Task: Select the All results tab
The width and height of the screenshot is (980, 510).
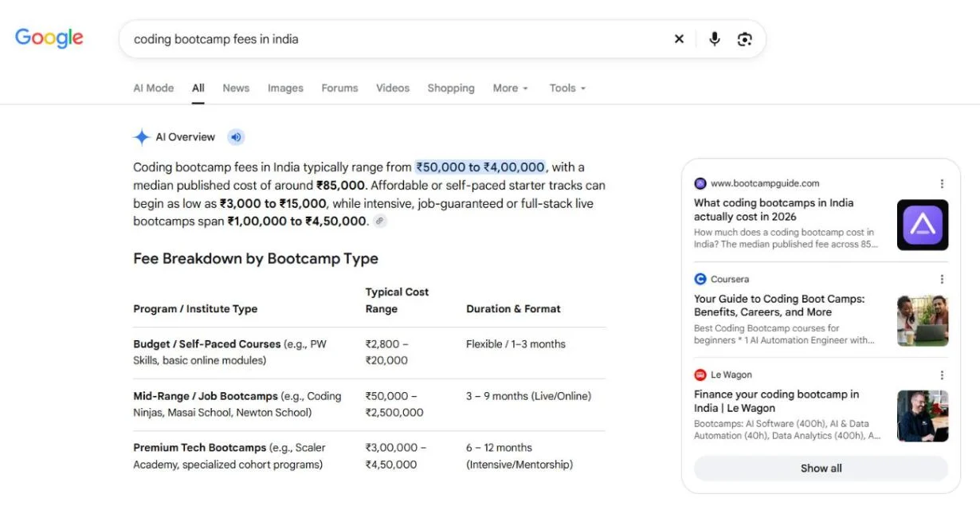Action: (198, 88)
